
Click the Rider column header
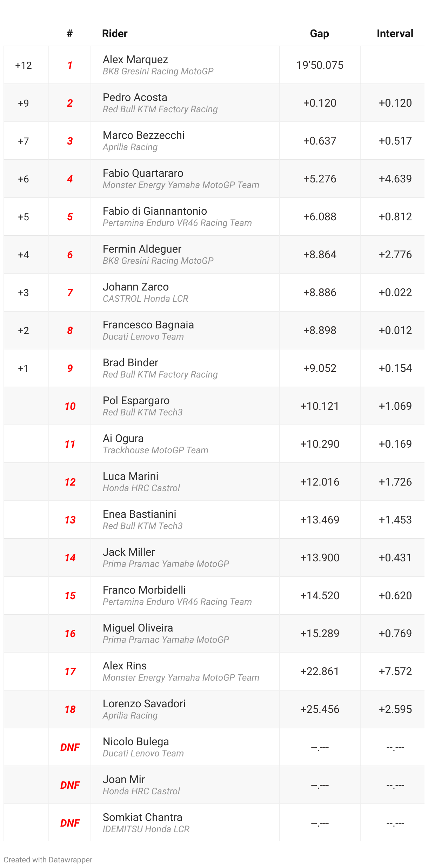115,34
